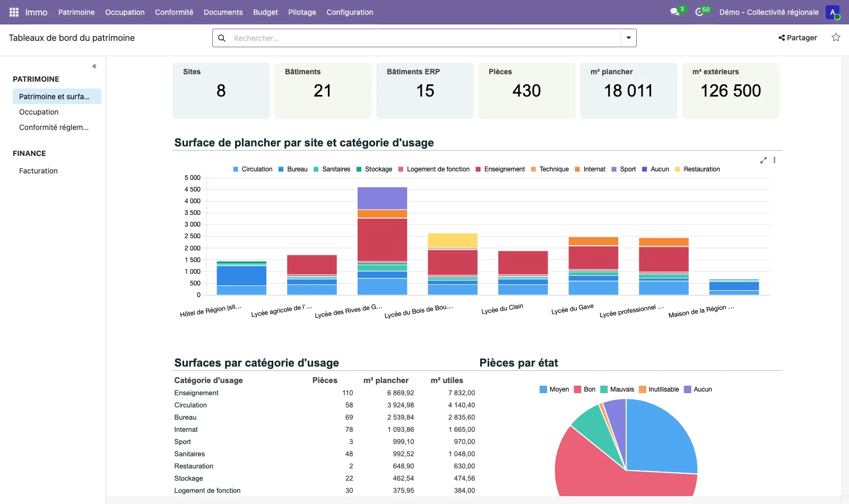Mark dashboard as favorite with star
Viewport: 849px width, 504px height.
tap(836, 38)
